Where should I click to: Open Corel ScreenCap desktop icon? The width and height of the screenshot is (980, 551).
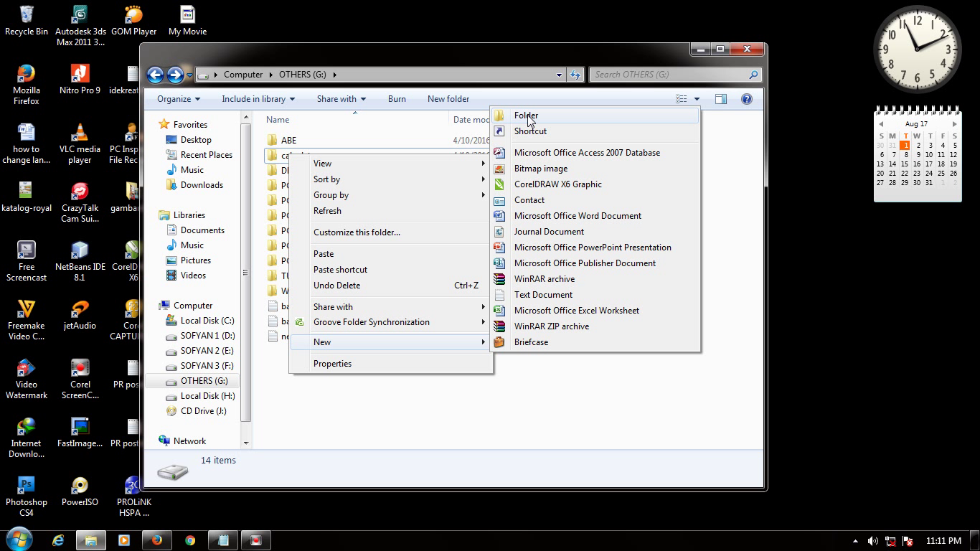click(80, 379)
